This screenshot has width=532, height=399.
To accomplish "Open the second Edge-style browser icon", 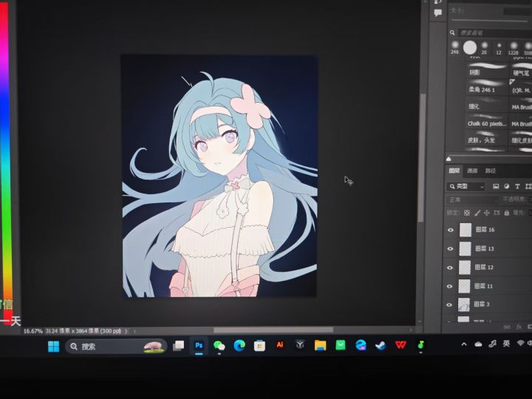I will tap(361, 345).
